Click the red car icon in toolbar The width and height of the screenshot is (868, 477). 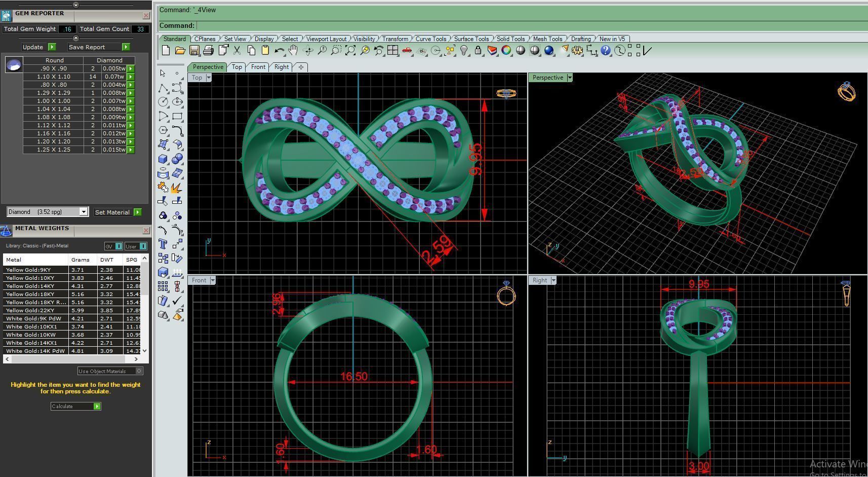[x=407, y=50]
